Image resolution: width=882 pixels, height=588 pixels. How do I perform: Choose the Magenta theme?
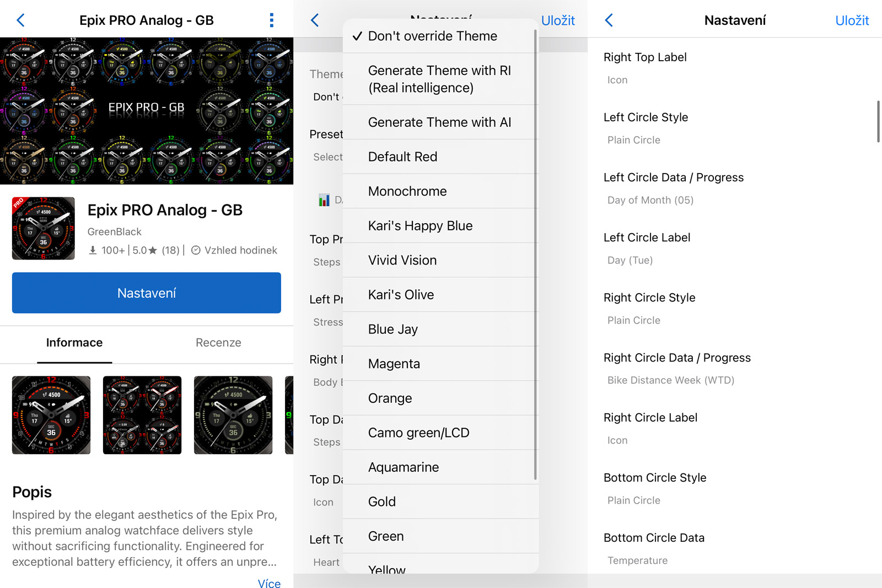(440, 364)
